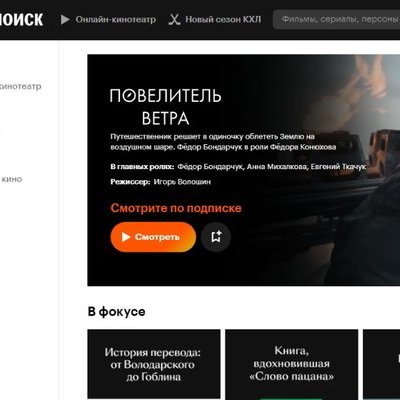Viewport: 400px width, 400px height.
Task: Focus the Фильмы, сериалы, персоны search field
Action: (x=337, y=20)
